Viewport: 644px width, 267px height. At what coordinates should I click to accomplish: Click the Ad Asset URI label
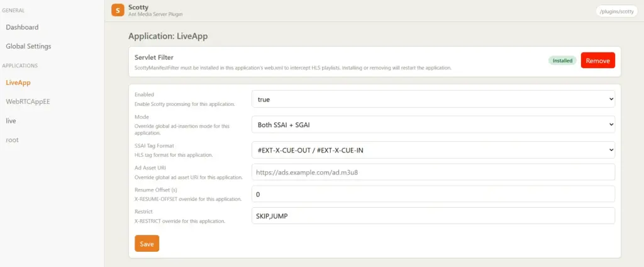[x=150, y=168]
